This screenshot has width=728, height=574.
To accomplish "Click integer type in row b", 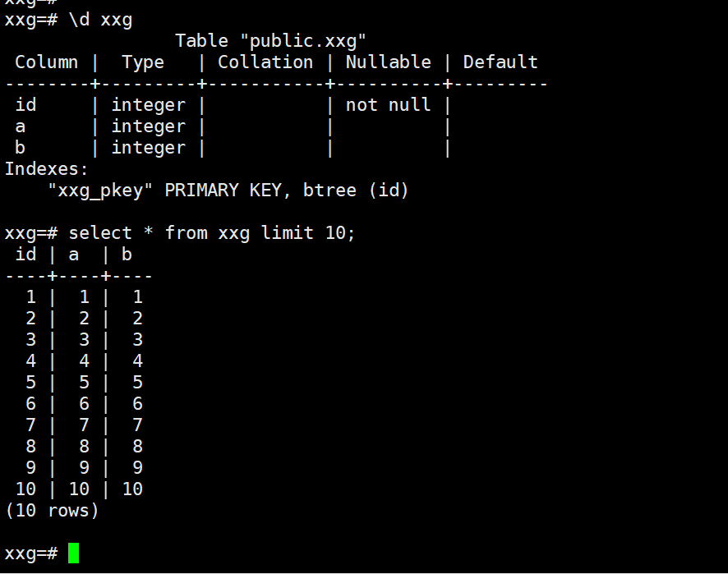I will click(x=149, y=148).
